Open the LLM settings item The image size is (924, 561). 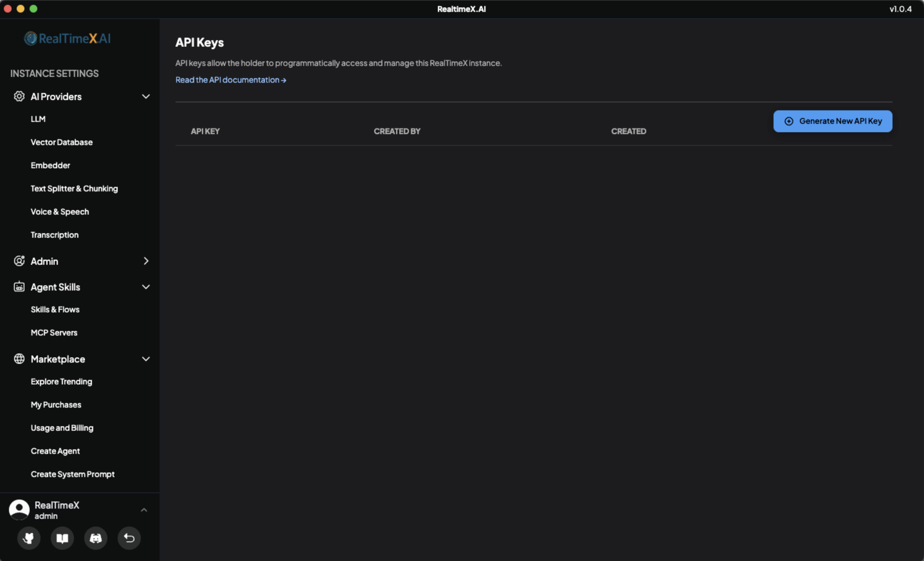click(x=38, y=119)
